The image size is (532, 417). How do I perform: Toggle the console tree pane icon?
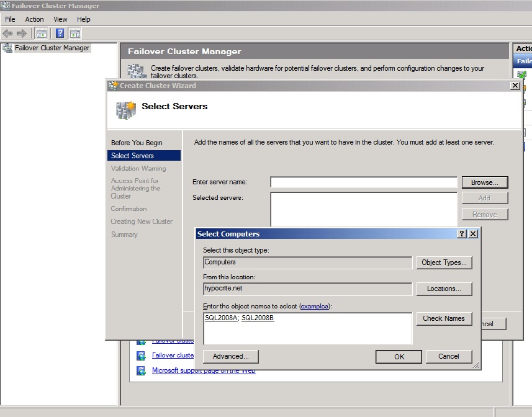pos(42,34)
